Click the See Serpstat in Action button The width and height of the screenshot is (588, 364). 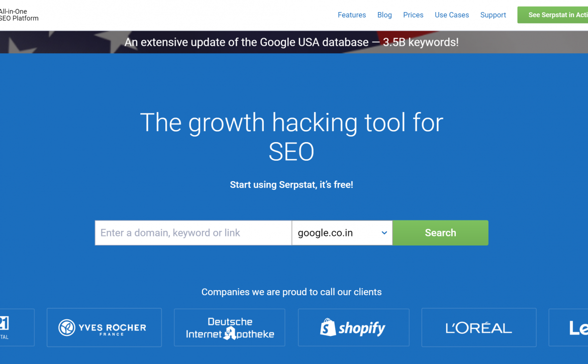tap(553, 15)
